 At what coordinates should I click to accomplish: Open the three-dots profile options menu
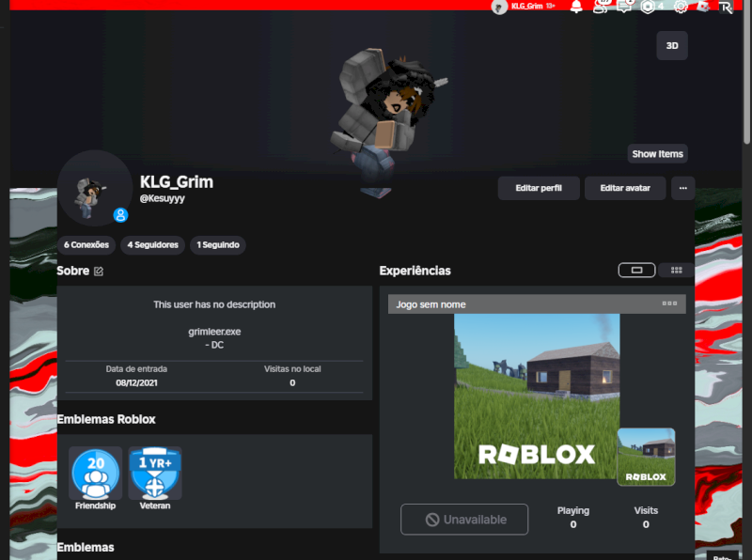pos(683,188)
